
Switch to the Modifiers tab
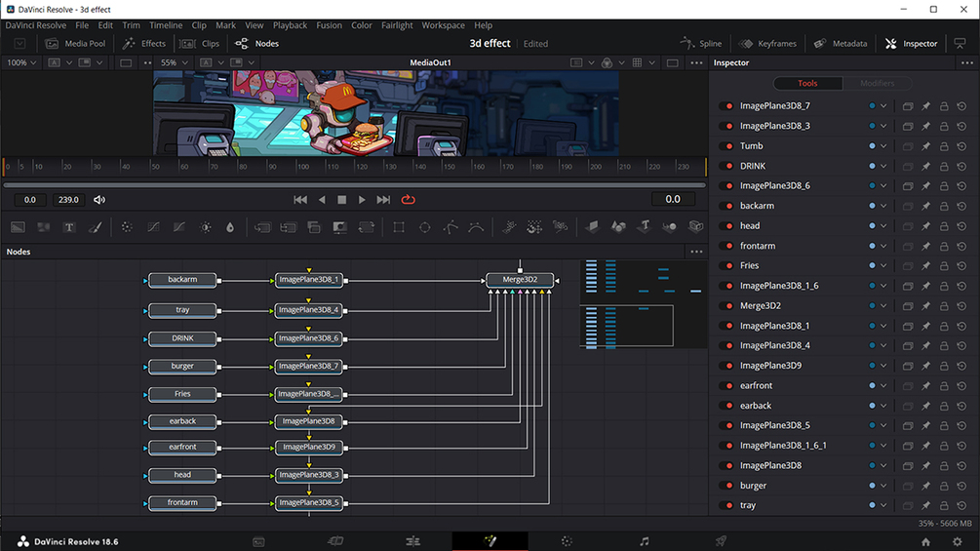tap(877, 83)
